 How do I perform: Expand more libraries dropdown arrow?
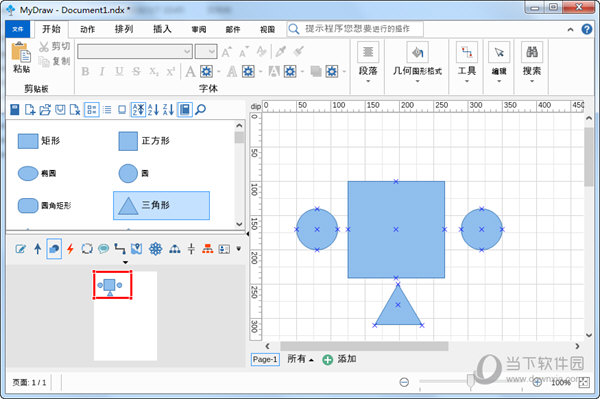click(239, 249)
